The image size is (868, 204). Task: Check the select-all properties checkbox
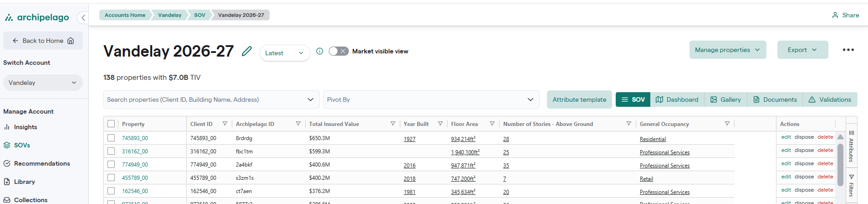111,124
